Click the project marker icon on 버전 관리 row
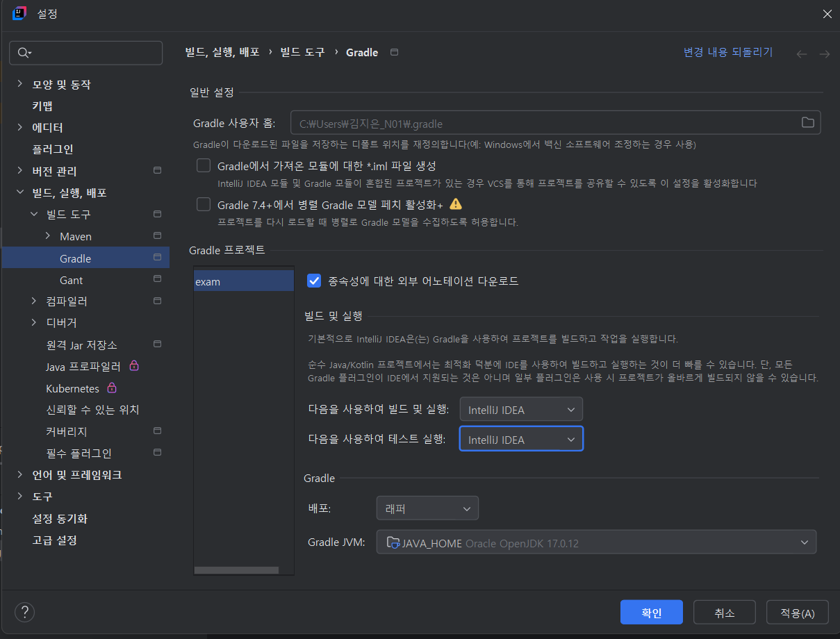This screenshot has height=639, width=840. tap(157, 170)
